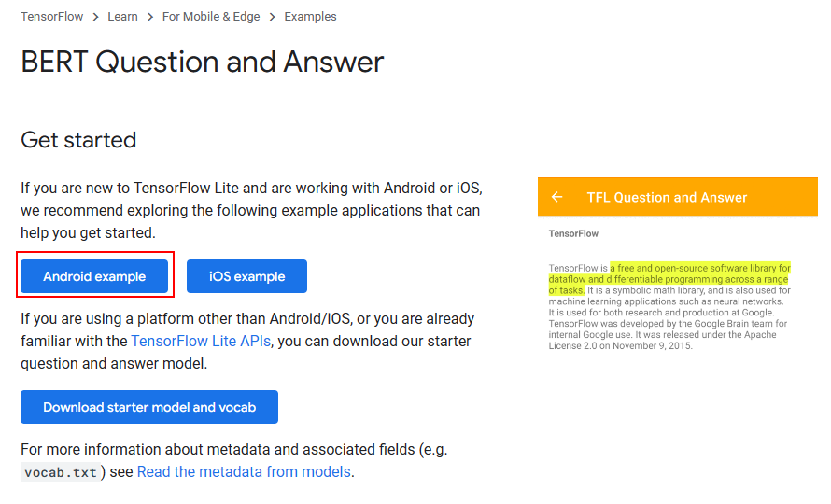This screenshot has width=831, height=504.
Task: Click the vocab.txt inline code
Action: (x=61, y=472)
